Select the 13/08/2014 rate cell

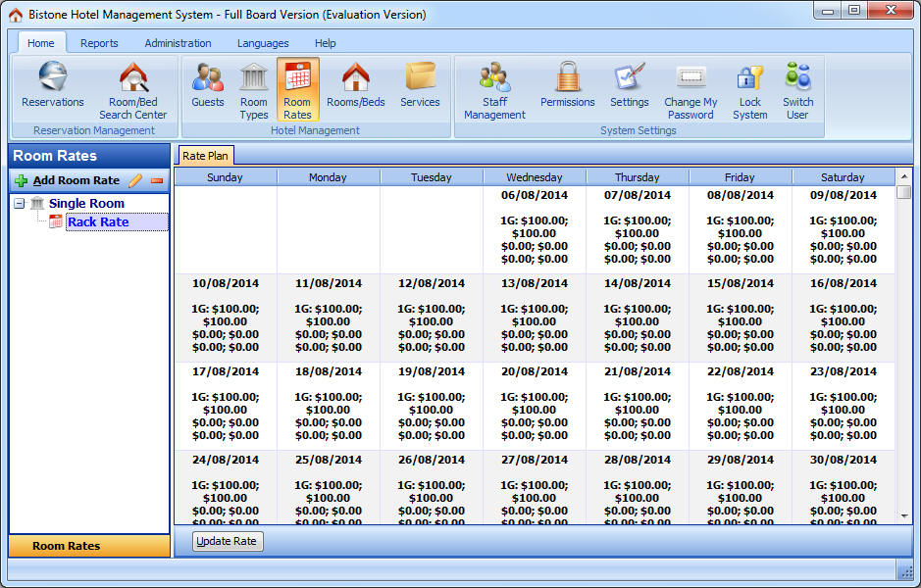tap(534, 317)
